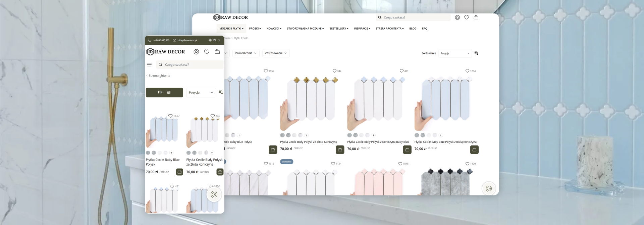Open the account icon in desktop header

tap(457, 17)
